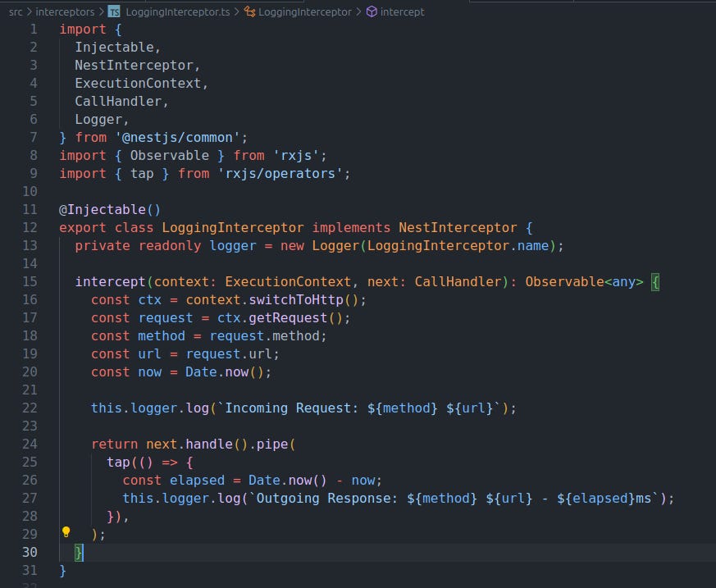Click the export keyword on line 12
The height and width of the screenshot is (588, 716).
(x=83, y=227)
